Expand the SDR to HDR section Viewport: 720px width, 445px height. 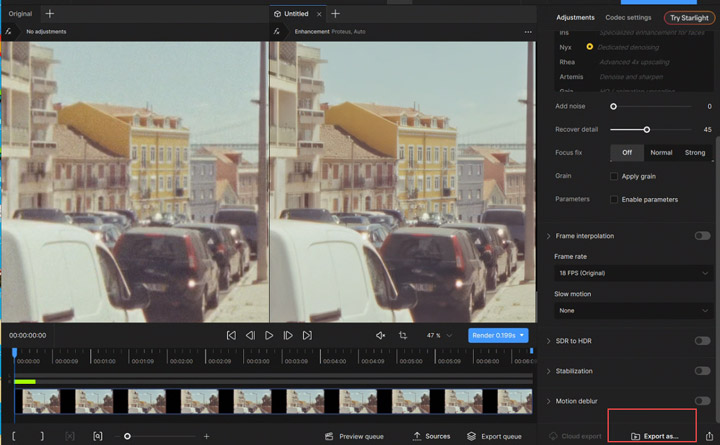pos(548,341)
